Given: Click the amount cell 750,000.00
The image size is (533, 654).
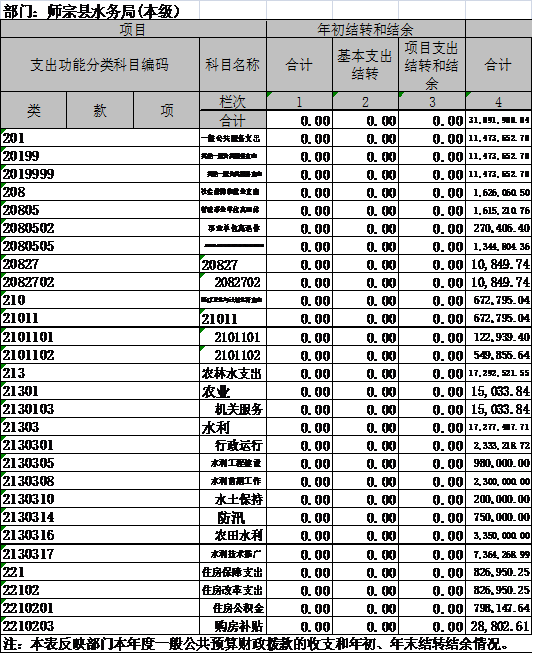Looking at the screenshot, I should (x=498, y=517).
